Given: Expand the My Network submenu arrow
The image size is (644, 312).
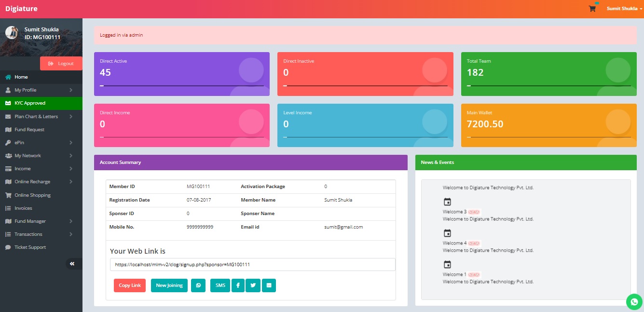Looking at the screenshot, I should pos(70,156).
